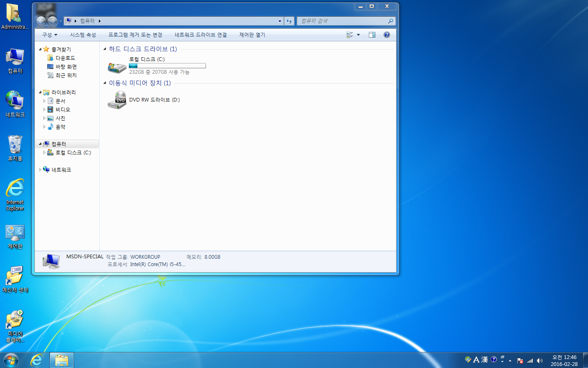Open the recent pages dropdown arrow

coord(61,21)
